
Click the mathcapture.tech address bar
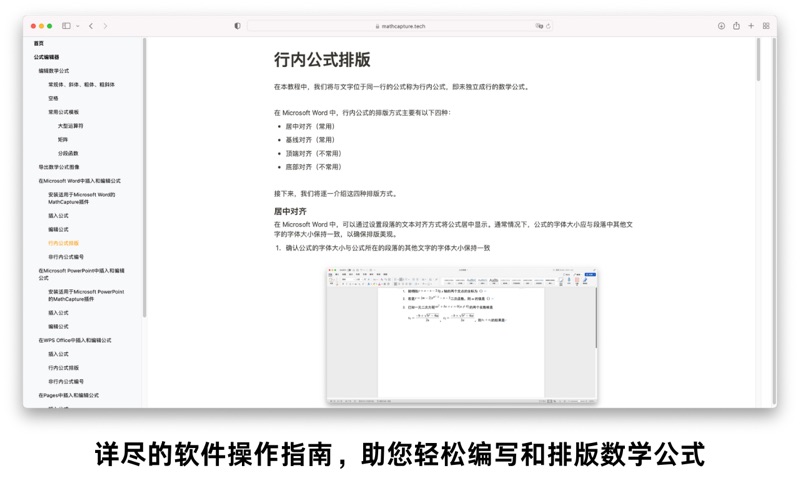400,26
